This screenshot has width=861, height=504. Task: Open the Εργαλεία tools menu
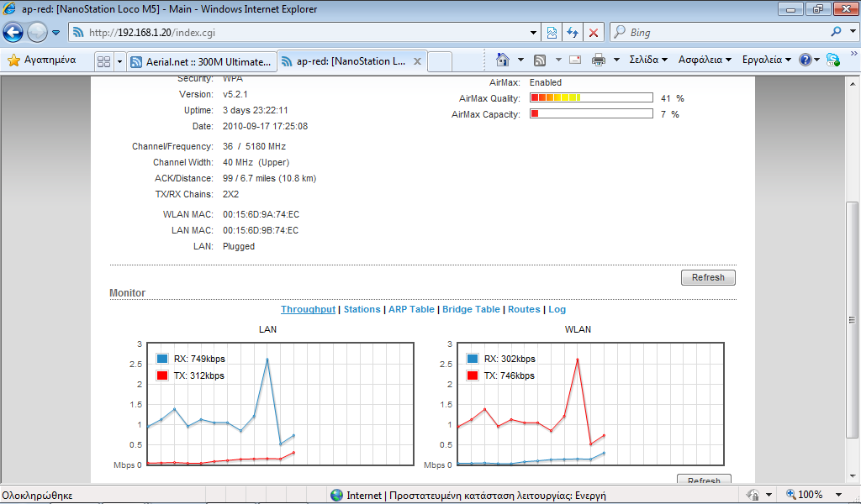[764, 60]
